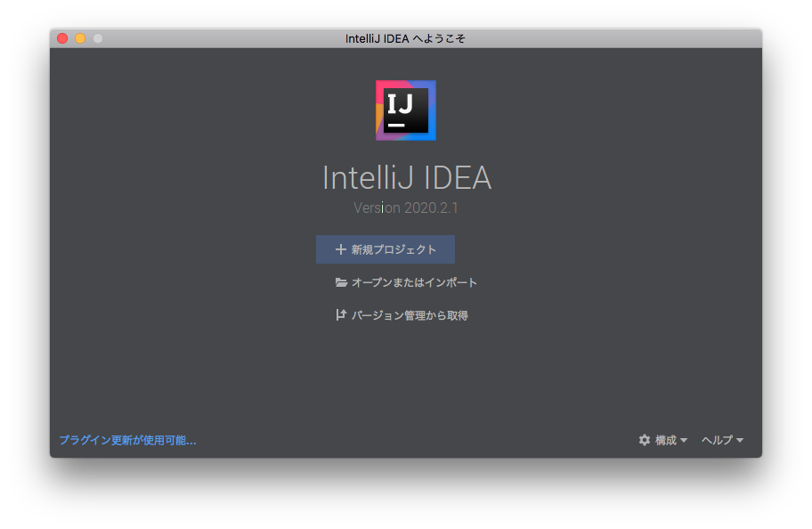
Task: Expand the dropdown arrow next to ヘルプ
Action: 740,441
